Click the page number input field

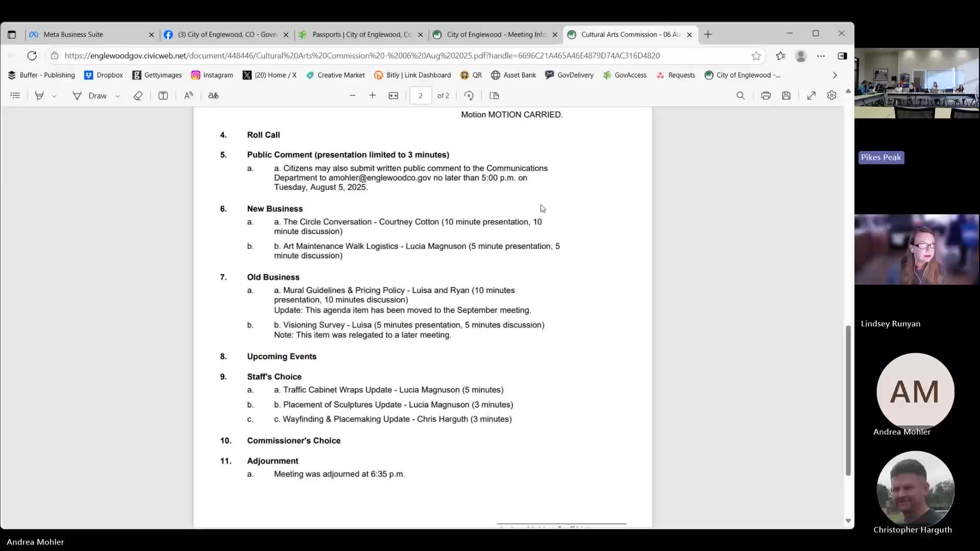[x=421, y=95]
